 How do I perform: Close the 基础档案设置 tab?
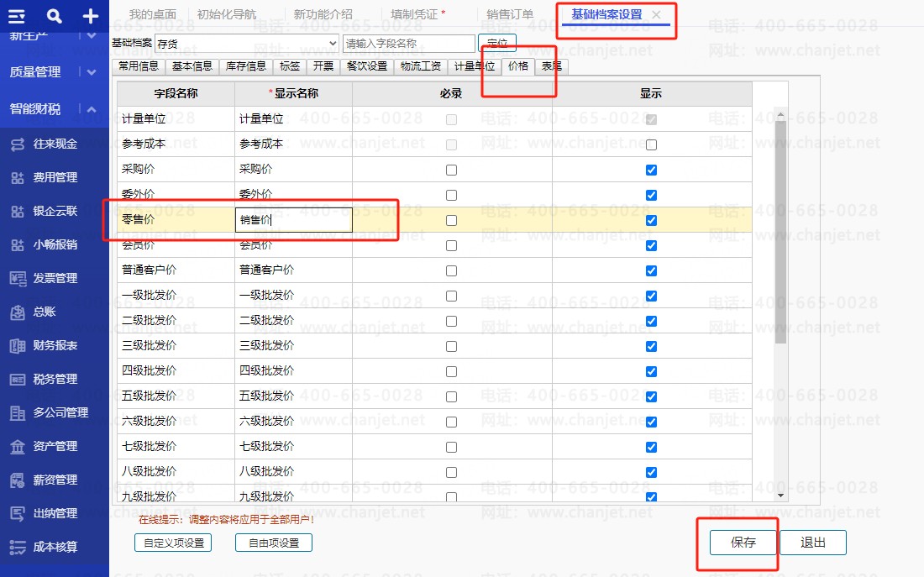click(657, 14)
